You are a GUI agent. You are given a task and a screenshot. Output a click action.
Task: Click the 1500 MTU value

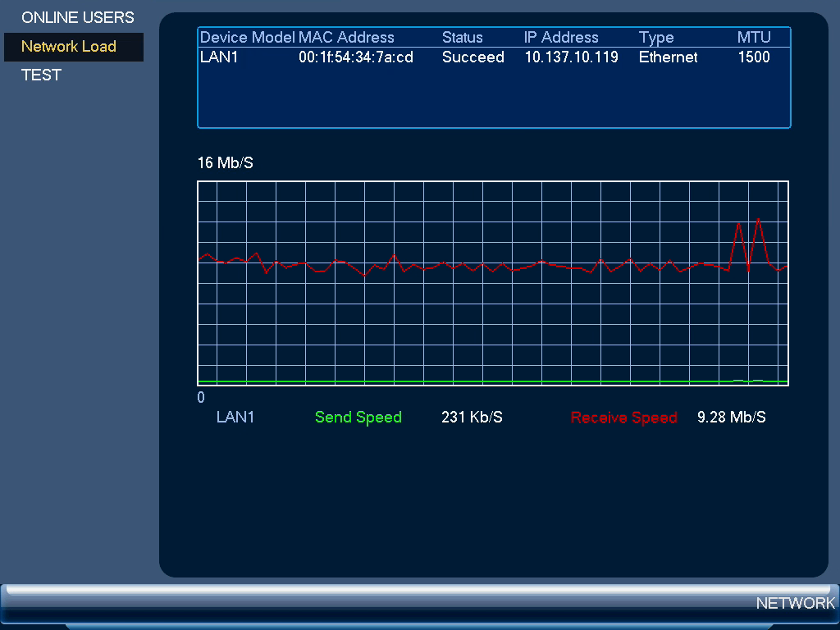pos(754,57)
